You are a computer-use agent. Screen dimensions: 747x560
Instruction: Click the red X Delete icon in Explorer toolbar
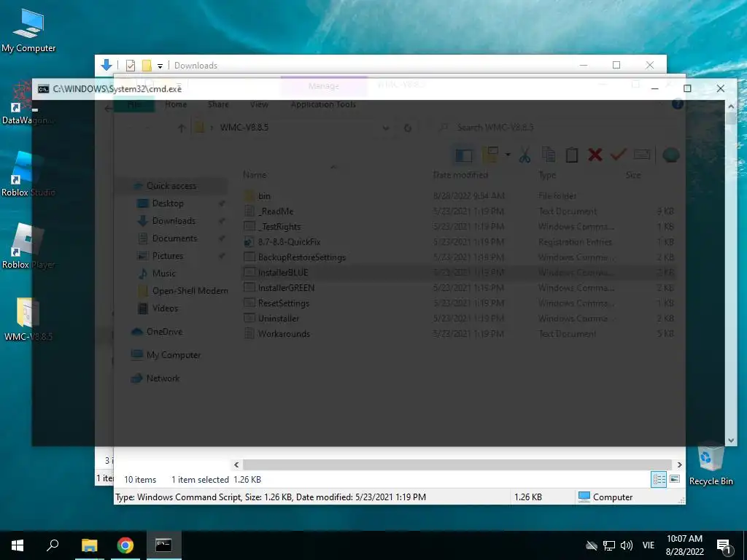click(595, 155)
